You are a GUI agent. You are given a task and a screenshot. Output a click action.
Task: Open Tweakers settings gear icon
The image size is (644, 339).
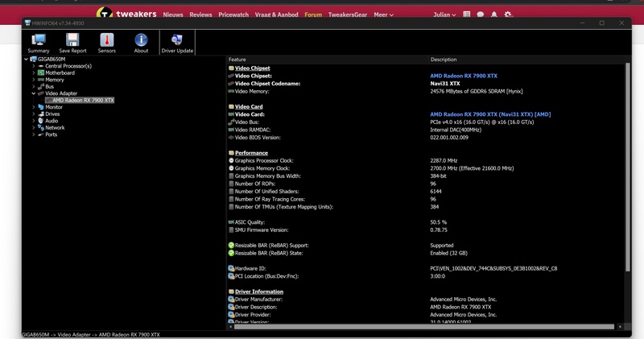pos(508,14)
